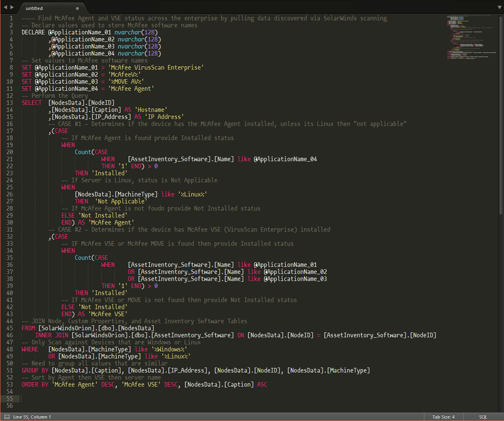
Task: Click INNER JOIN on line 46
Action: (51, 335)
